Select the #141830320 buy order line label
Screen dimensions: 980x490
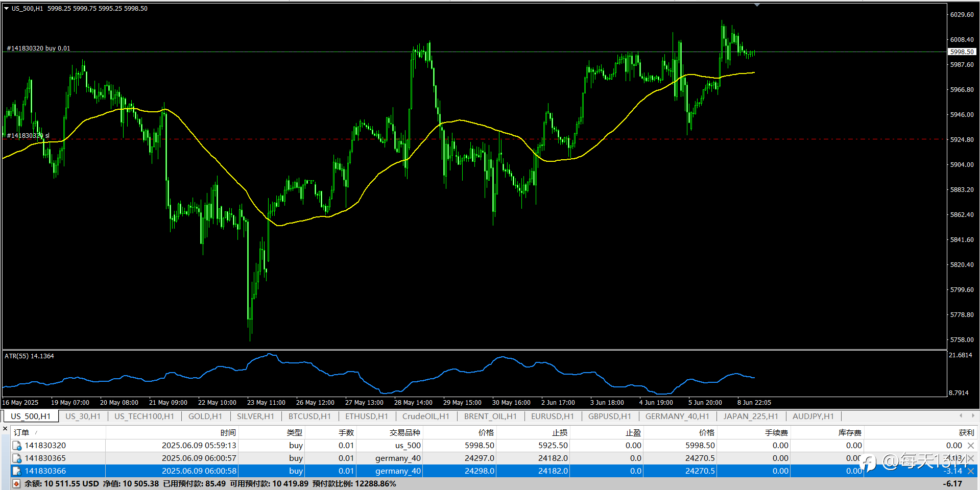click(x=38, y=48)
